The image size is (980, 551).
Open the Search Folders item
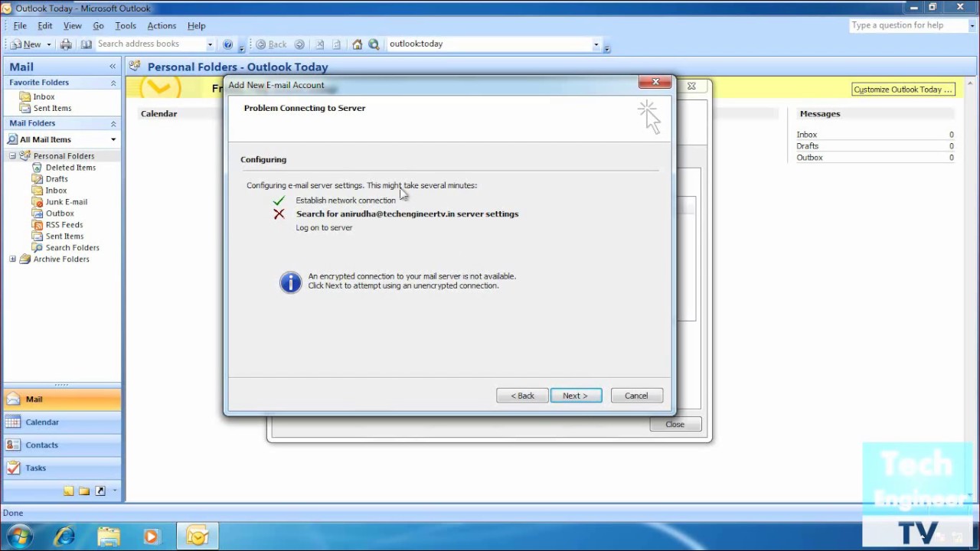point(72,248)
